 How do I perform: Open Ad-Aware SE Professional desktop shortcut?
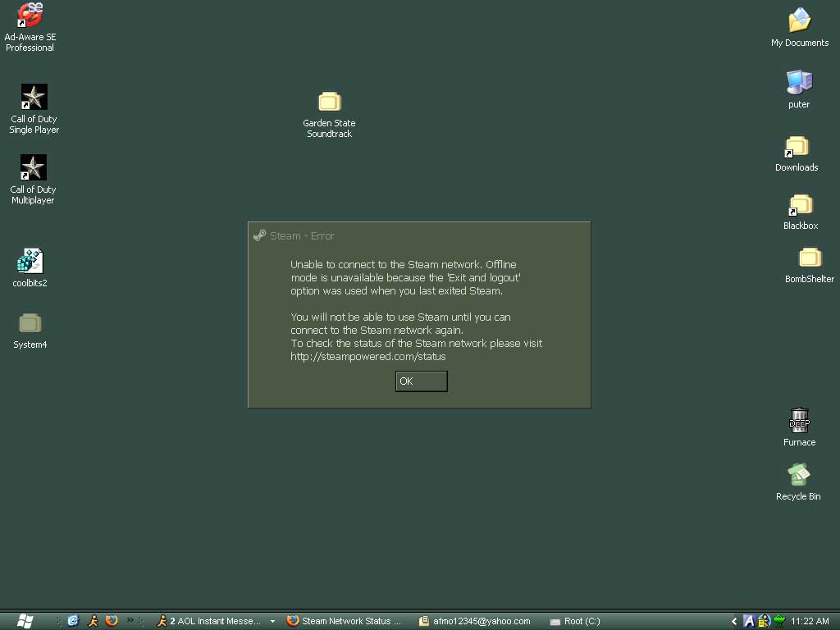click(x=30, y=27)
